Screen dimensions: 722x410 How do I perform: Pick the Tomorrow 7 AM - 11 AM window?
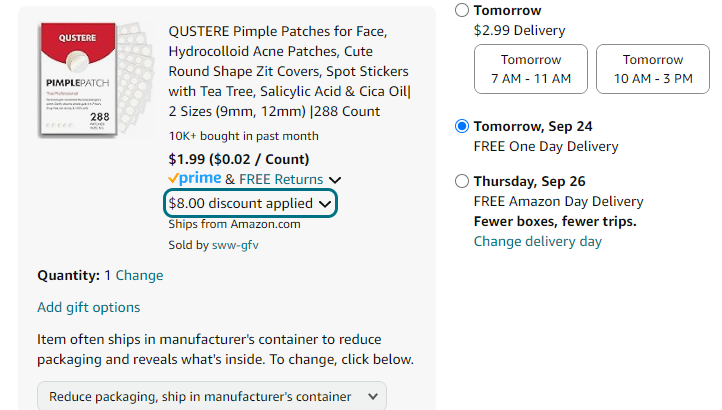click(x=531, y=69)
